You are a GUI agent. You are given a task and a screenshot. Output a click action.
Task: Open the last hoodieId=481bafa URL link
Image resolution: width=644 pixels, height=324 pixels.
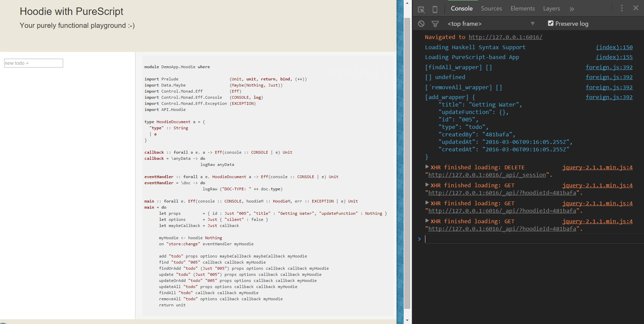coord(502,229)
